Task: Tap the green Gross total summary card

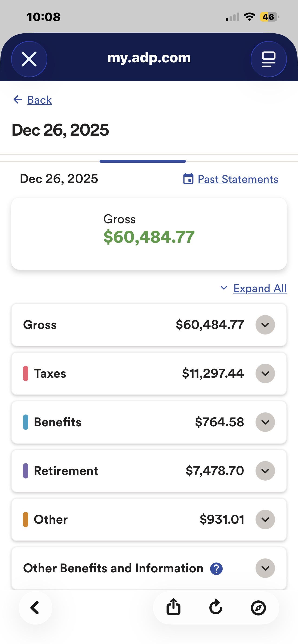Action: point(149,233)
